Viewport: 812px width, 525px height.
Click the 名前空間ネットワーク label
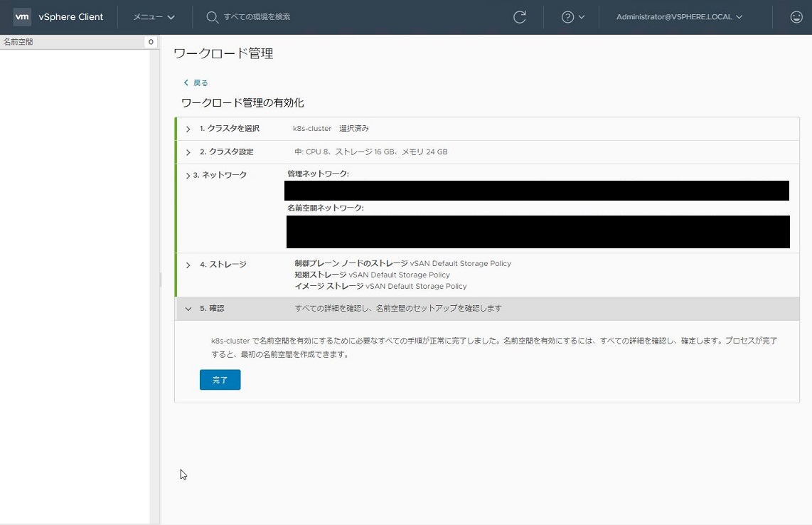click(325, 208)
